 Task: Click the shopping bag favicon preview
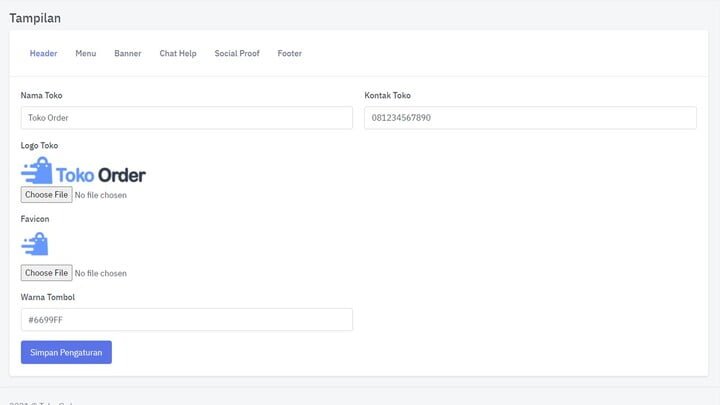[35, 244]
